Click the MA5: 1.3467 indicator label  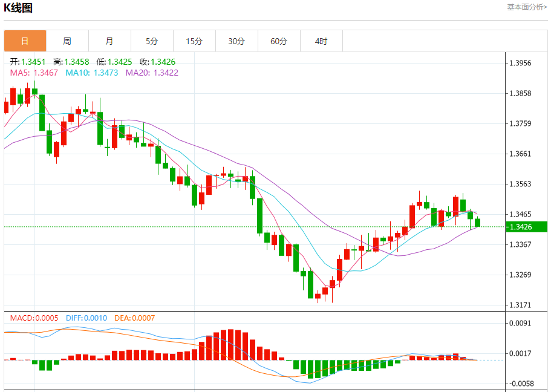pos(34,73)
